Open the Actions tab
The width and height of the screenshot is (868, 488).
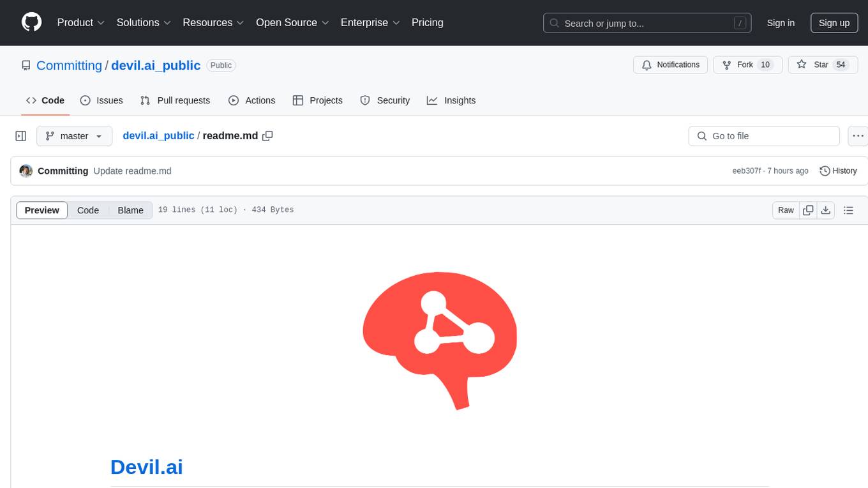[251, 100]
